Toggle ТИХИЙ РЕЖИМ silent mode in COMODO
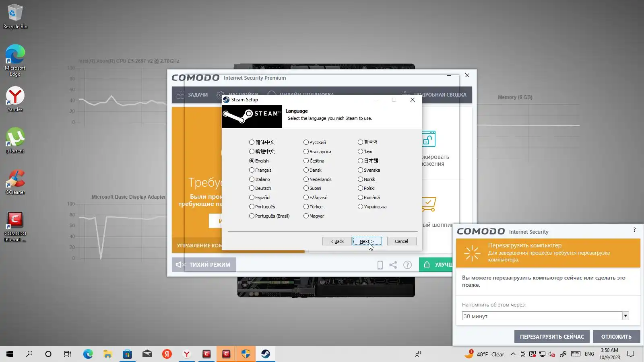The width and height of the screenshot is (644, 362). tap(204, 265)
